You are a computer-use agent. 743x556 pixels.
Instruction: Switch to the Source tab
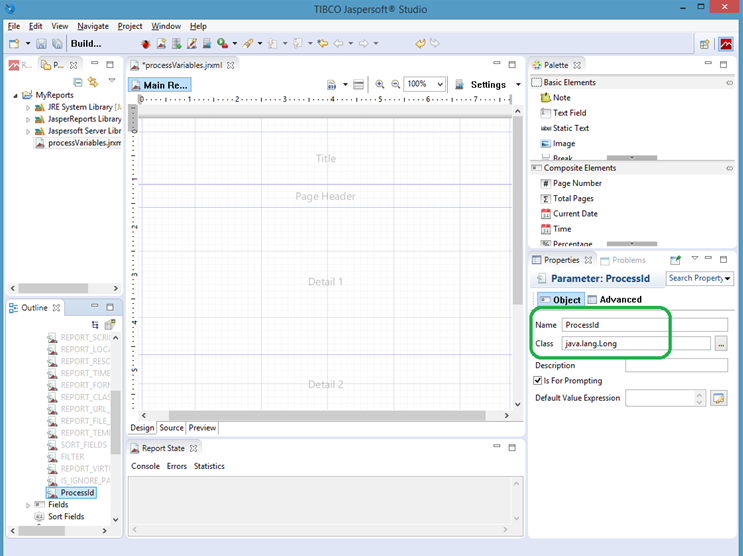click(x=171, y=428)
